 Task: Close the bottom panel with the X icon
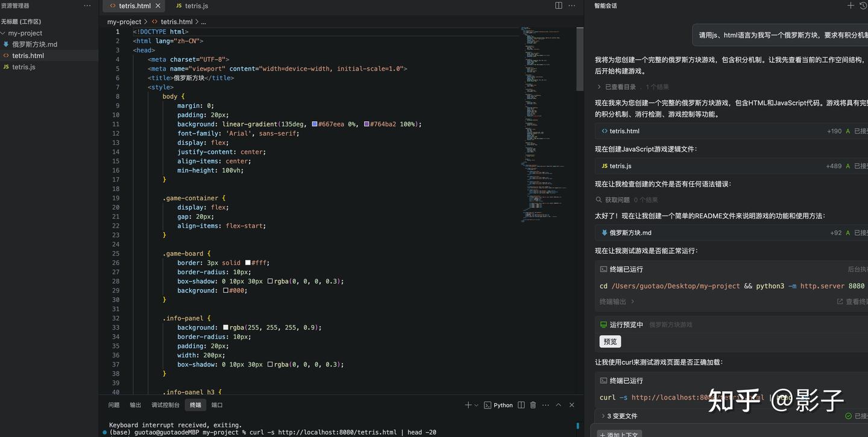click(571, 405)
